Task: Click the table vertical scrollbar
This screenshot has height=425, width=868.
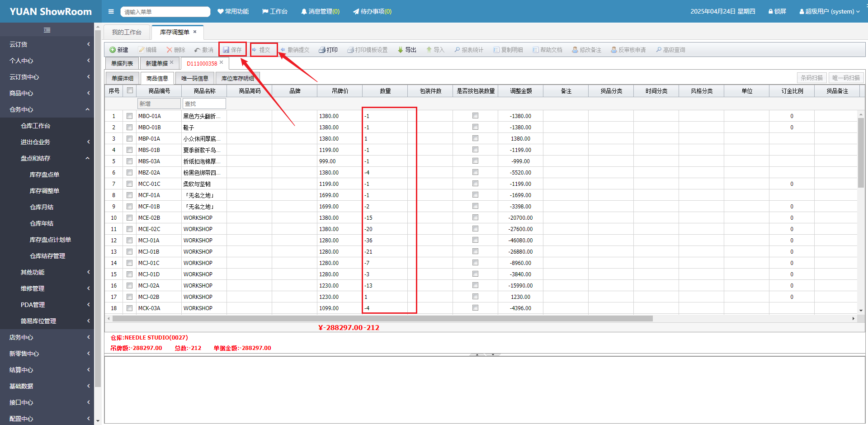Action: tap(861, 153)
